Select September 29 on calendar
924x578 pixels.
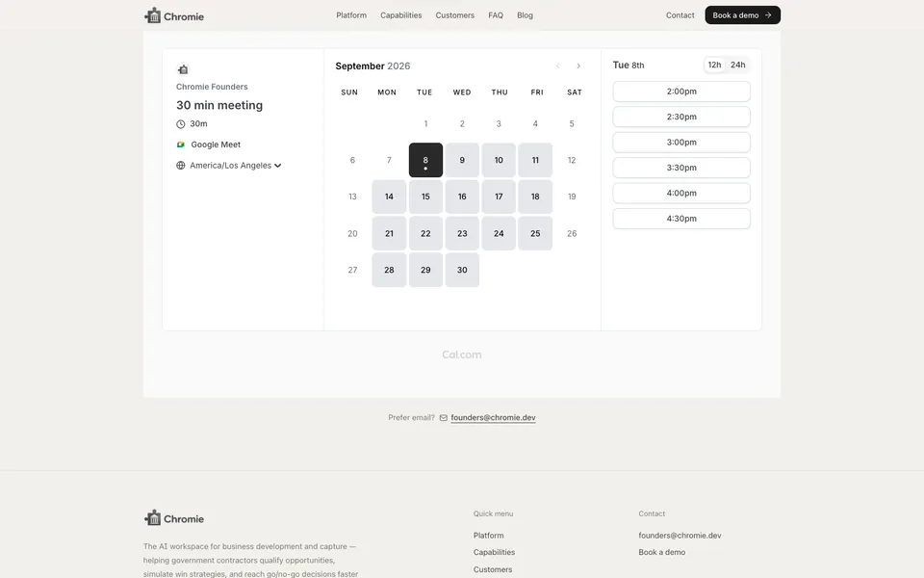point(425,270)
